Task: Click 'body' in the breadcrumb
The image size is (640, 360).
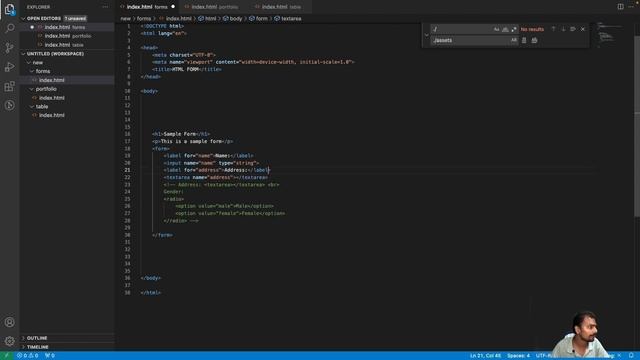Action: click(x=236, y=18)
